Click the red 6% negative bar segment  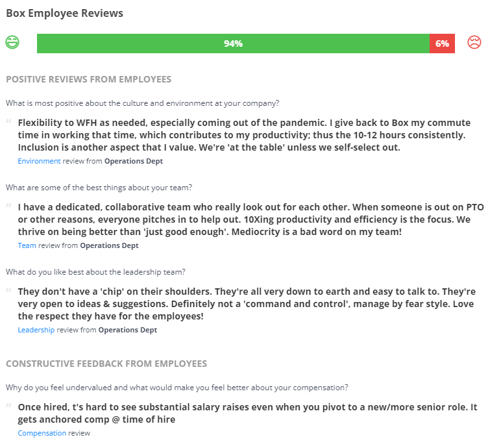click(442, 44)
